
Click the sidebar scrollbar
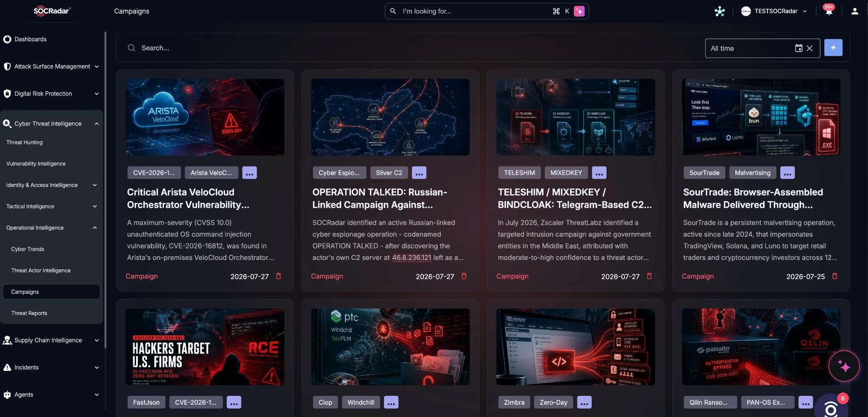(105, 191)
